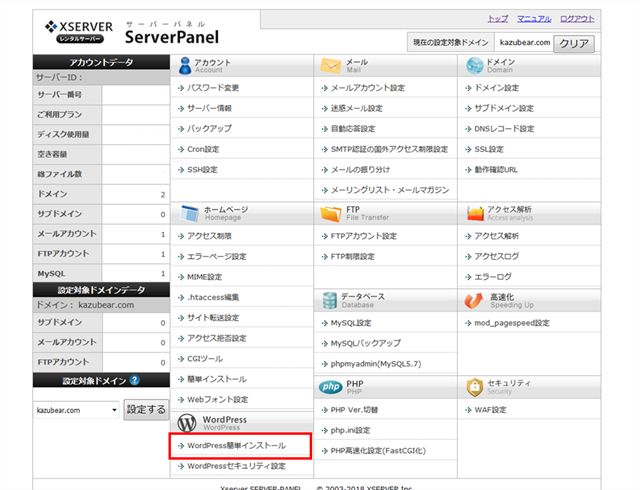Screen dimensions: 640x490
Task: Open the マニュアル link
Action: (534, 19)
